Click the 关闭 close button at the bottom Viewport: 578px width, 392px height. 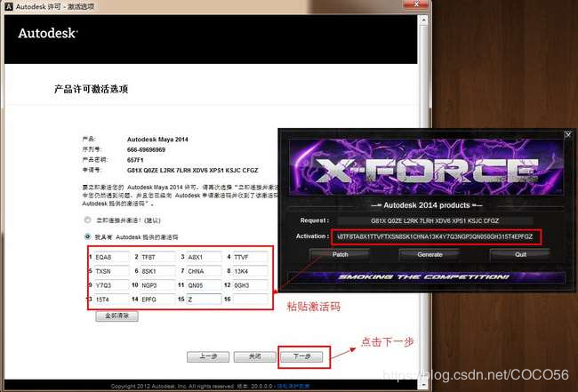pyautogui.click(x=254, y=356)
